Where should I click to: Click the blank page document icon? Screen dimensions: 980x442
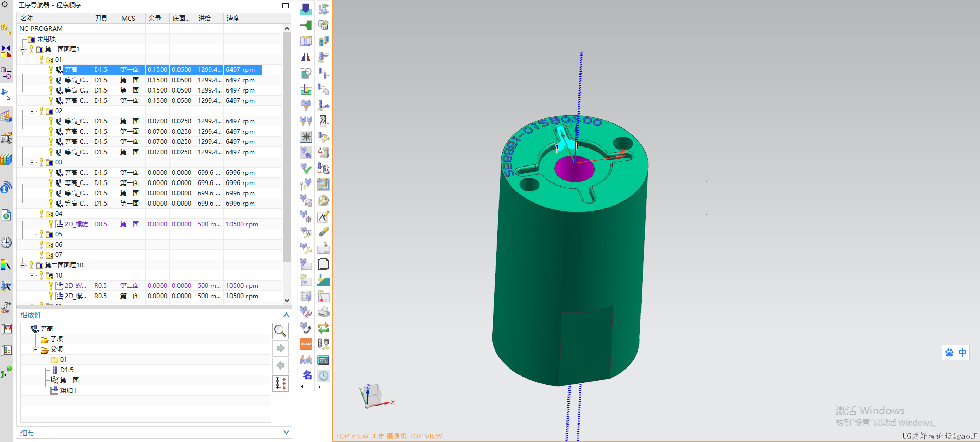pyautogui.click(x=324, y=264)
